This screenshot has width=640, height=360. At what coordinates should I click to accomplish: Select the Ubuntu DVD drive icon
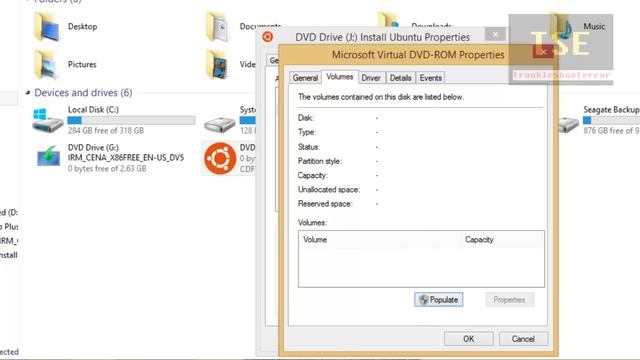[x=220, y=158]
